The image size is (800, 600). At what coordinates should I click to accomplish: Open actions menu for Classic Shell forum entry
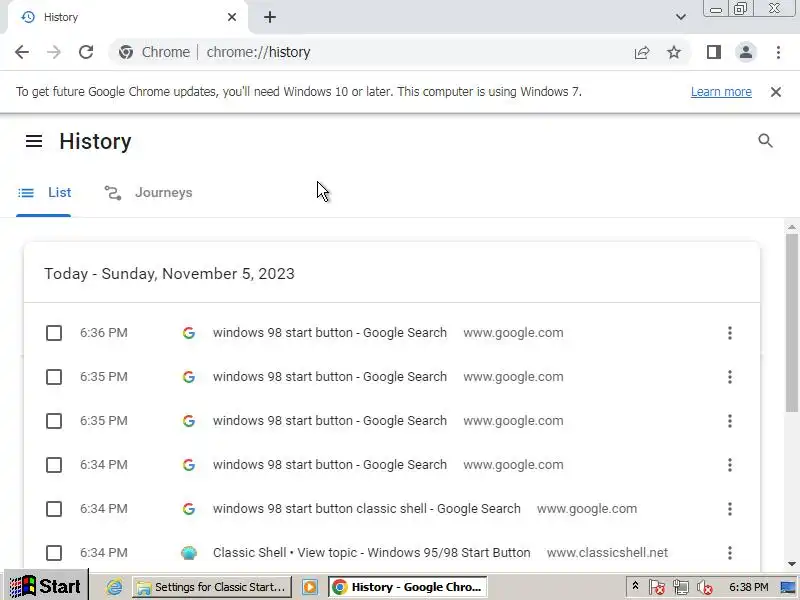pos(730,553)
